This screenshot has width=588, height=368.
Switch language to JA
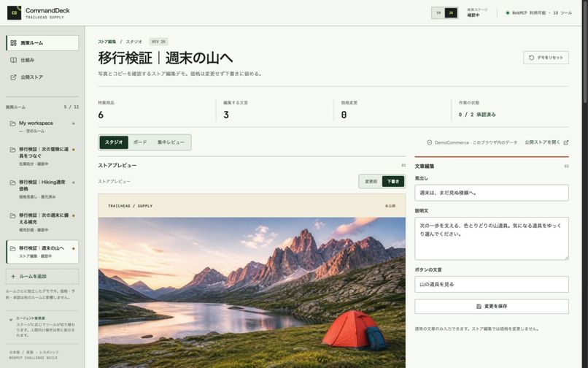pyautogui.click(x=451, y=12)
